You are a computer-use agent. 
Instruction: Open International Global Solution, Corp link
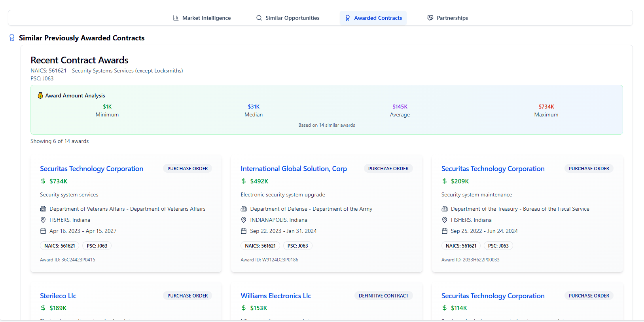click(x=294, y=169)
